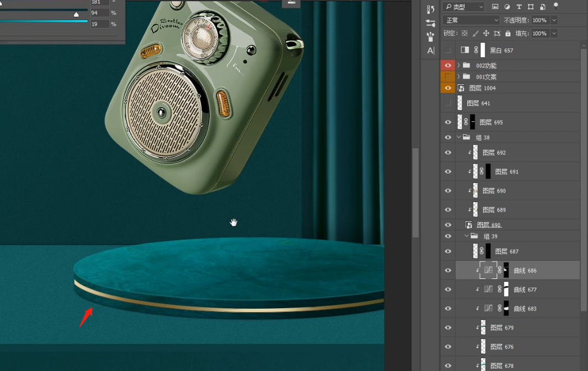Select the mask thumbnail of 图层 691
This screenshot has width=588, height=371.
(488, 171)
